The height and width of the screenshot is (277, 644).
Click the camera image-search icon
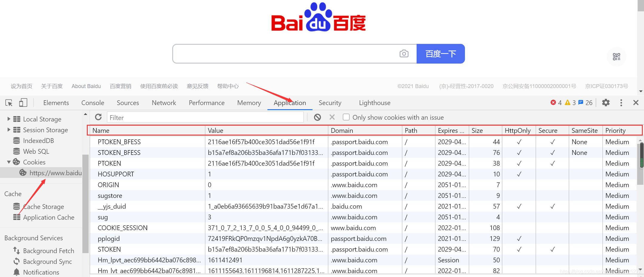(404, 54)
